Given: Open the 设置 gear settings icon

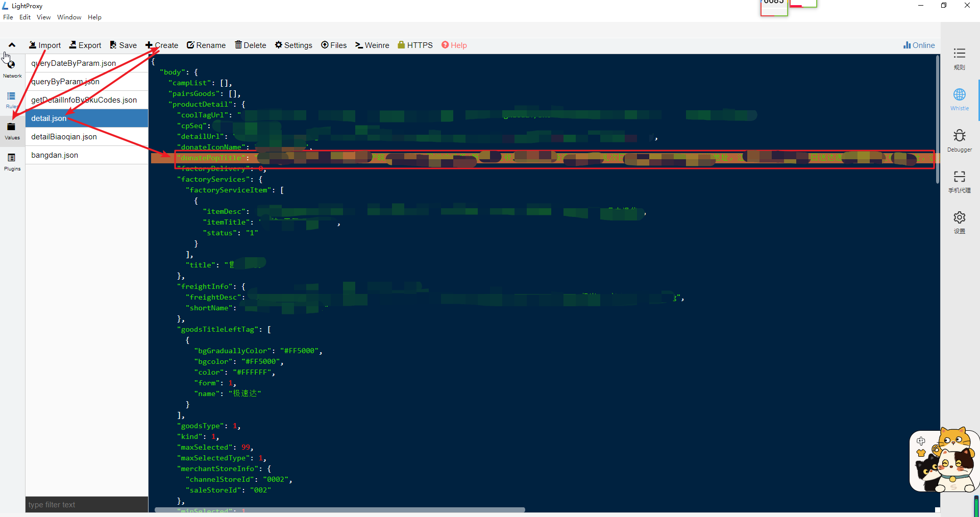Looking at the screenshot, I should tap(960, 223).
